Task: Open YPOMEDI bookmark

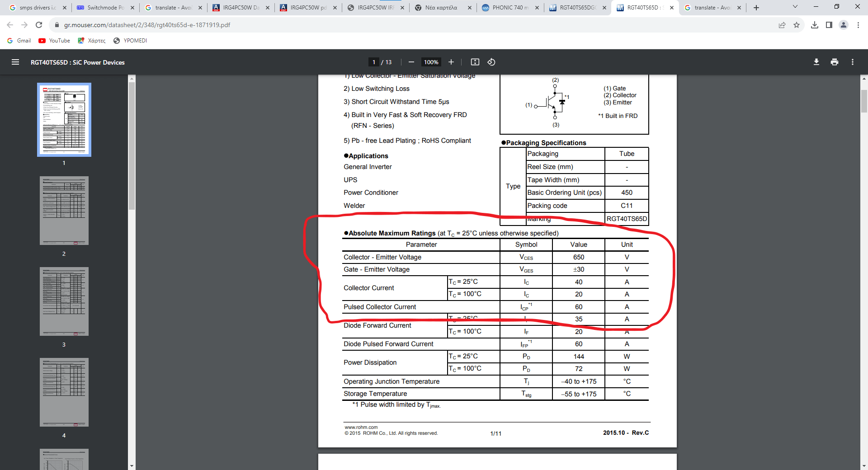Action: (x=130, y=41)
